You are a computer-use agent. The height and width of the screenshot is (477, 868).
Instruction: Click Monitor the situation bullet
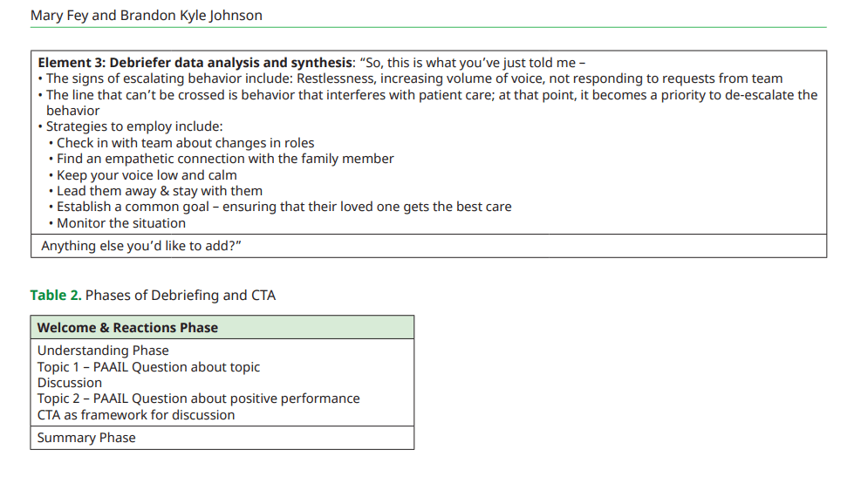coord(120,223)
